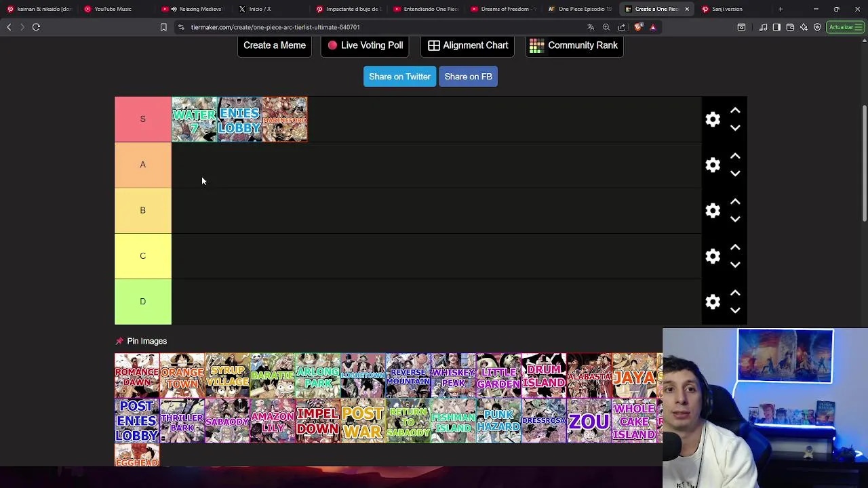Pick the Jaya arc image
The width and height of the screenshot is (868, 488).
(634, 375)
